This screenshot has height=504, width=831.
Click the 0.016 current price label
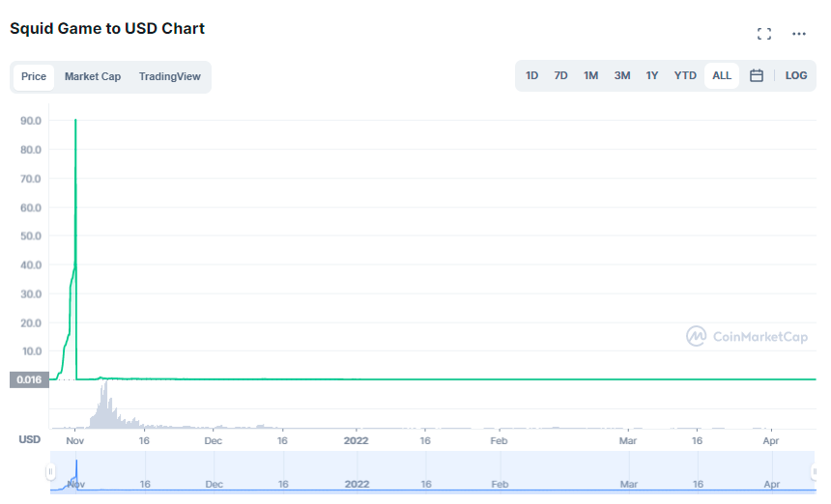click(x=29, y=380)
